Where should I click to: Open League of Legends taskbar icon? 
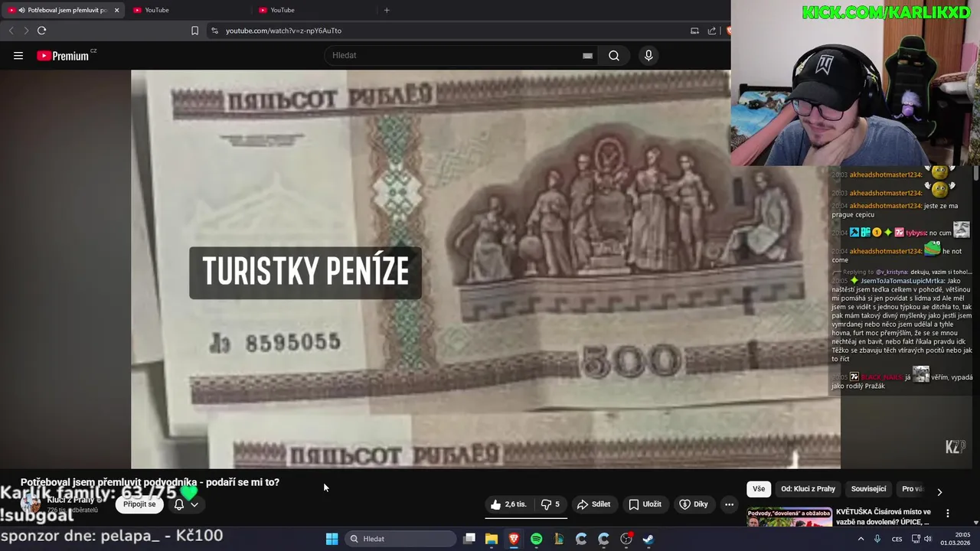tap(559, 539)
